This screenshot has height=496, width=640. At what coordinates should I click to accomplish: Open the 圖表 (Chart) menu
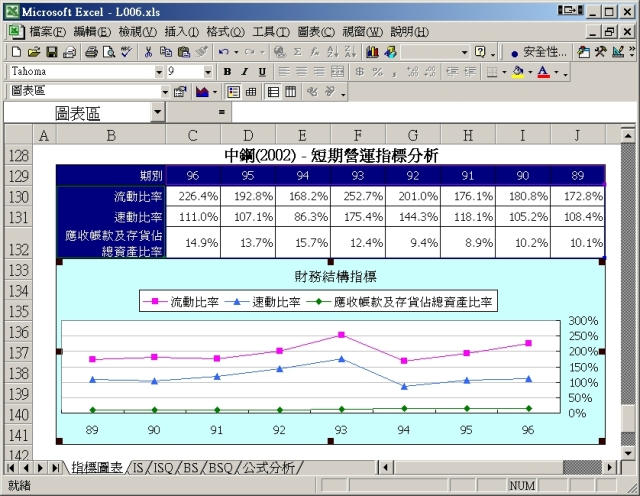coord(316,32)
